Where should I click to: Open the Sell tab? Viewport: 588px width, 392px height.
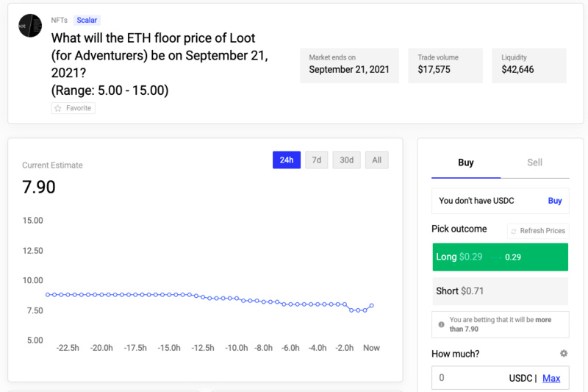(535, 163)
